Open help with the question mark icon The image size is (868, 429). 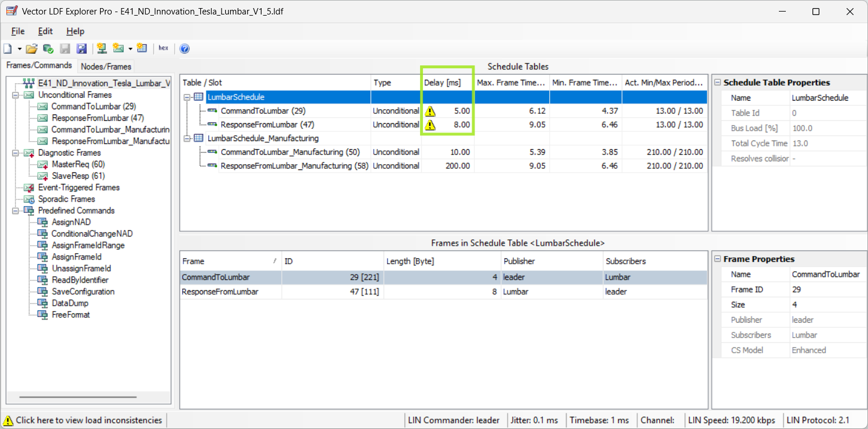click(x=185, y=49)
